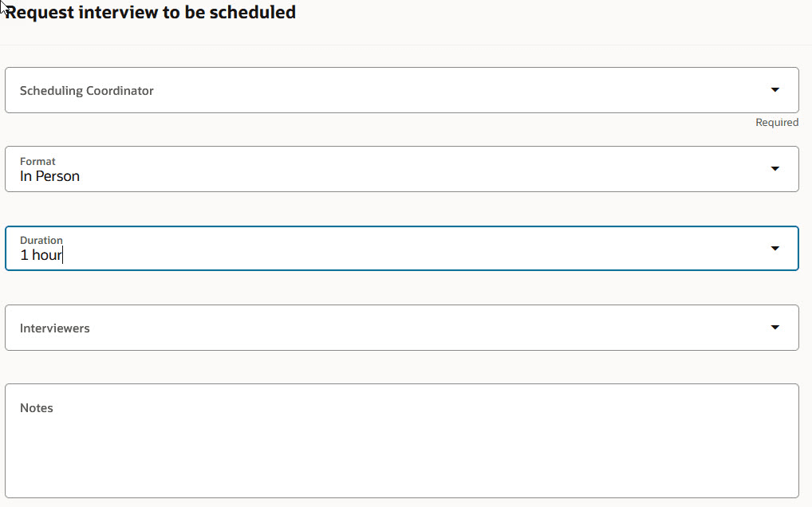Click the Interviewers dropdown arrow icon
812x507 pixels.
point(775,327)
